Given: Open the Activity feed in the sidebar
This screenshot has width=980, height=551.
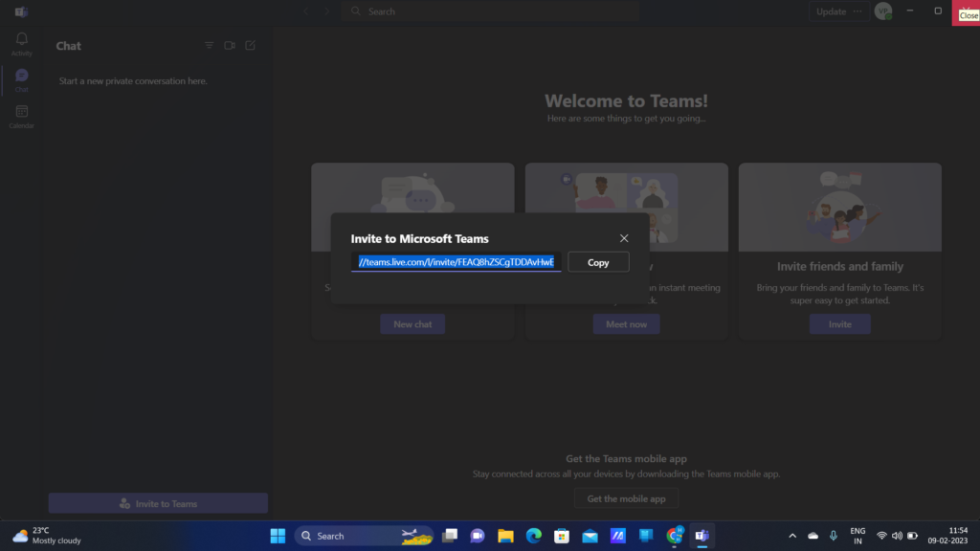Looking at the screenshot, I should (21, 44).
